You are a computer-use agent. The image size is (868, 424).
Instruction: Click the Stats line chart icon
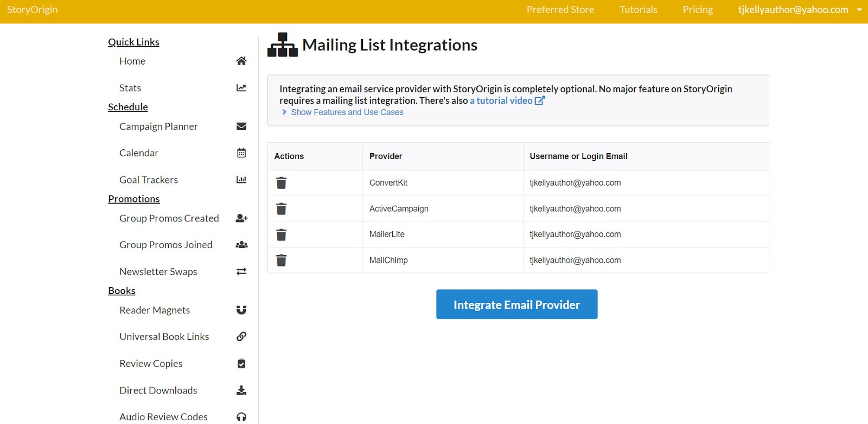pos(241,88)
